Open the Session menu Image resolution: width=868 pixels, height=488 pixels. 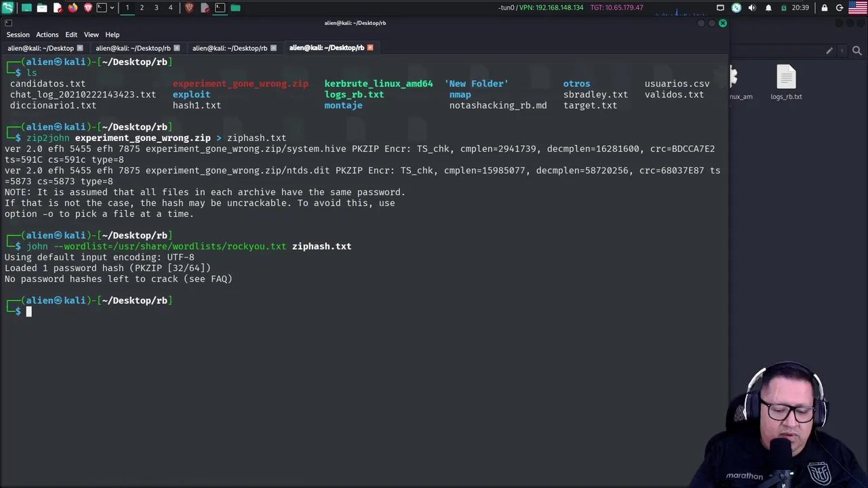[18, 35]
